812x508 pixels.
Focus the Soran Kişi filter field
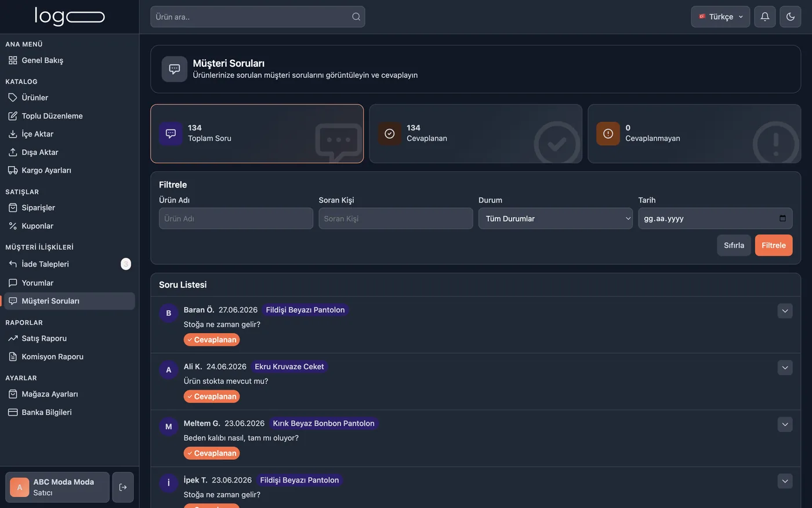pyautogui.click(x=396, y=218)
